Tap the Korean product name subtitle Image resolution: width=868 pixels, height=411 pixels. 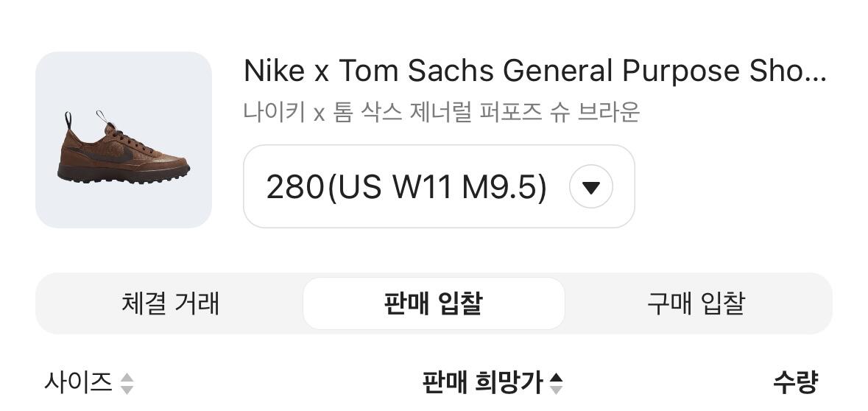pos(442,113)
